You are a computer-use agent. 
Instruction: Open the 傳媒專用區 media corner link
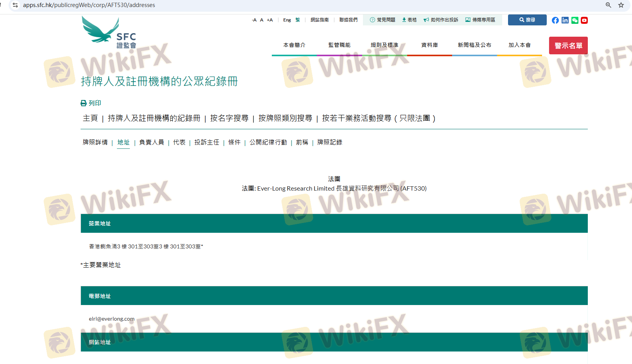tap(480, 20)
